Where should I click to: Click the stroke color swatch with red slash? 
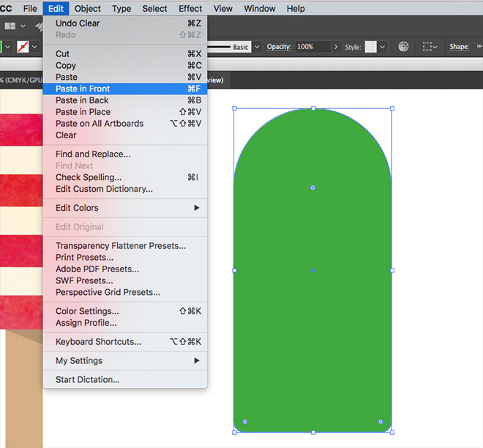click(23, 47)
